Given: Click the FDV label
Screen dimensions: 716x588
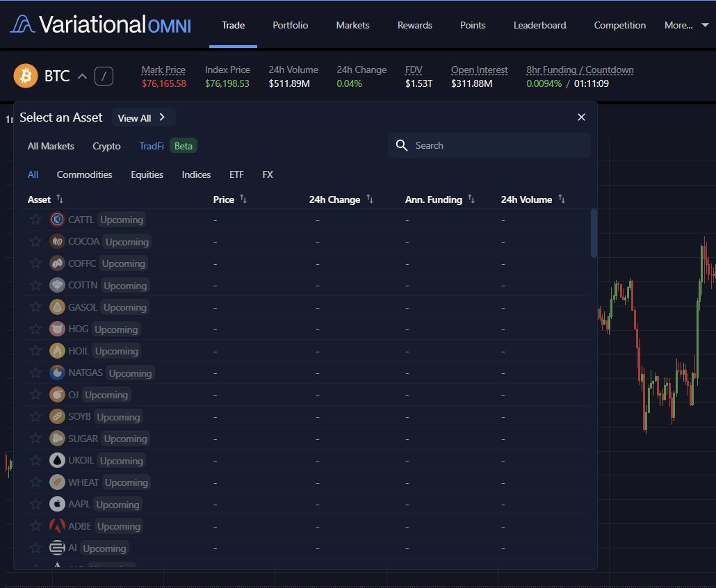Looking at the screenshot, I should point(414,70).
